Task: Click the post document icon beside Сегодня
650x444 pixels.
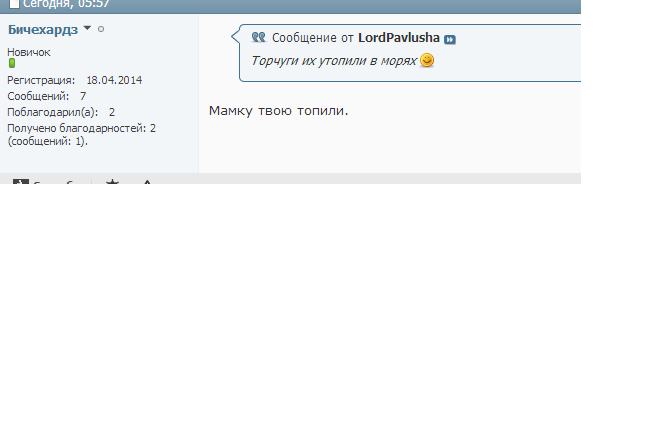Action: (14, 4)
